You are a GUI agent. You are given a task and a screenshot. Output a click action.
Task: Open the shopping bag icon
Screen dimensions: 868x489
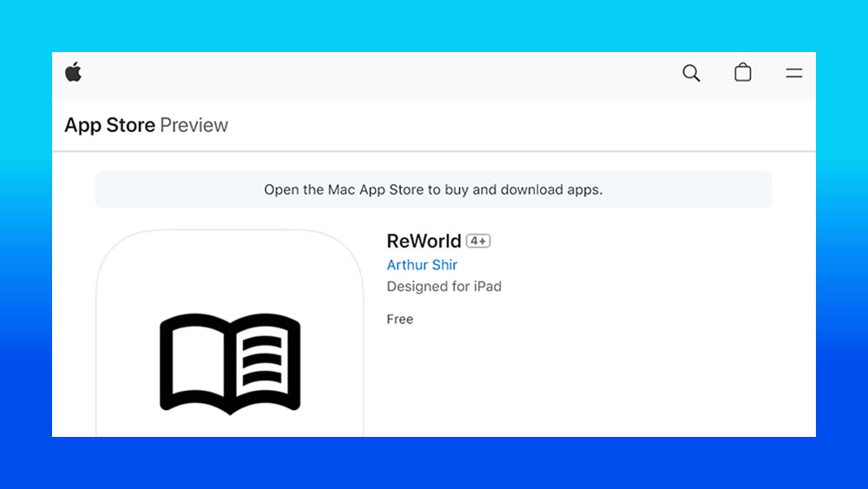coord(742,72)
